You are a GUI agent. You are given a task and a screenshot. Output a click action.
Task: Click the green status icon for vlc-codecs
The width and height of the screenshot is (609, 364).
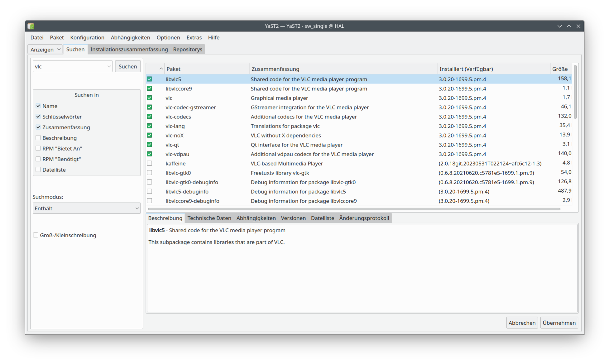[x=150, y=117]
